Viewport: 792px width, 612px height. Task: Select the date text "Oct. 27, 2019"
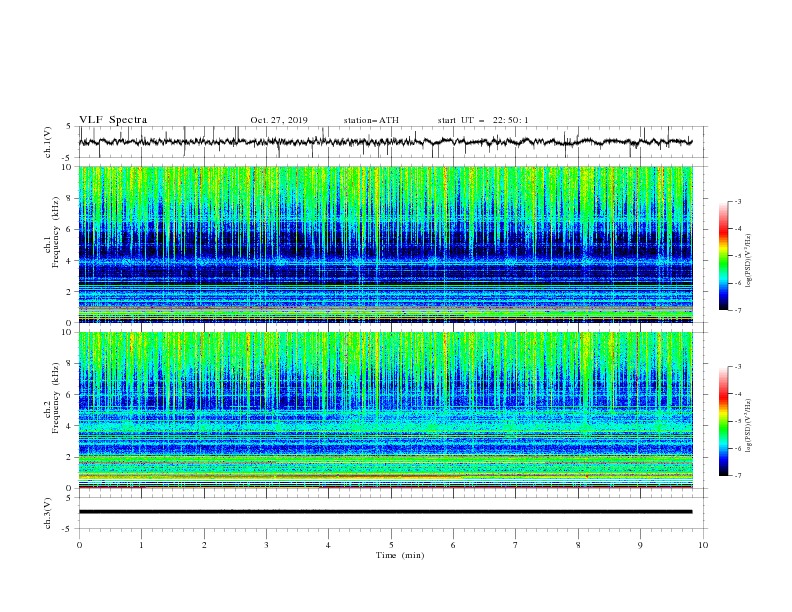coord(279,120)
